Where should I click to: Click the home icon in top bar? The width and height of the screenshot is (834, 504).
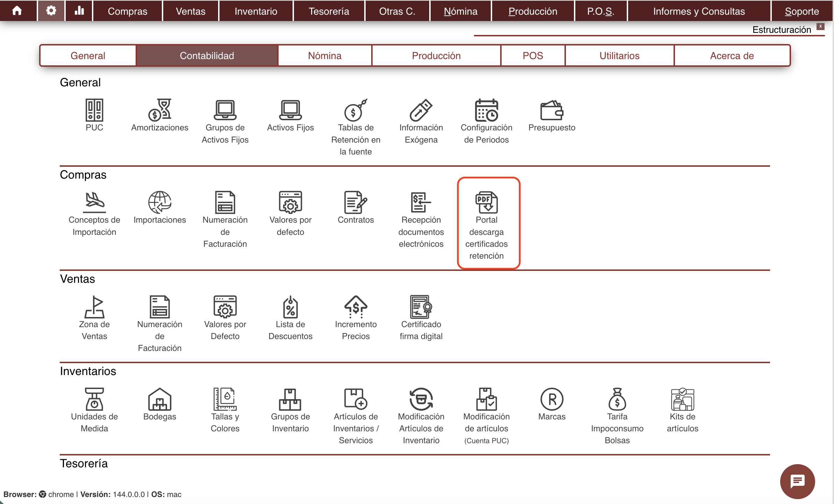[x=17, y=11]
